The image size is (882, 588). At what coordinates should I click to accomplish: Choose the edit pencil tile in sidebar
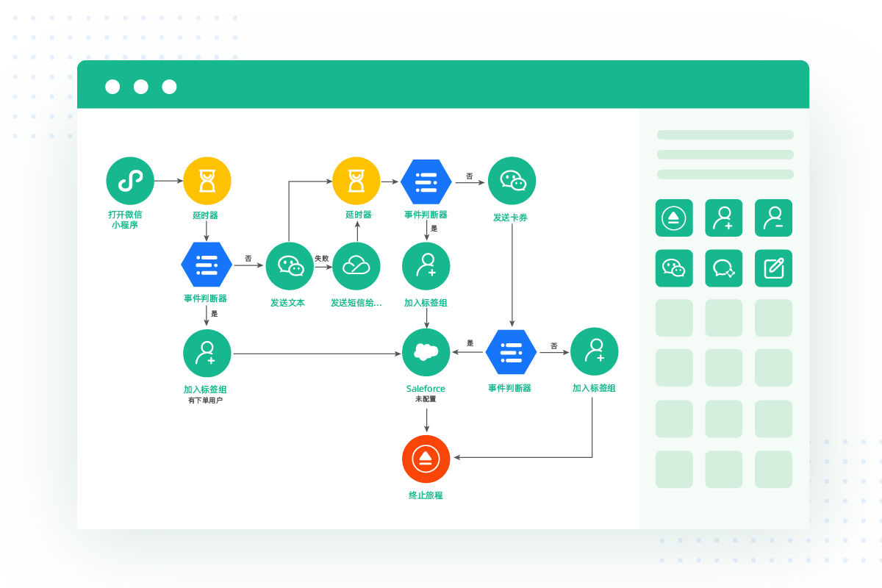(x=773, y=268)
